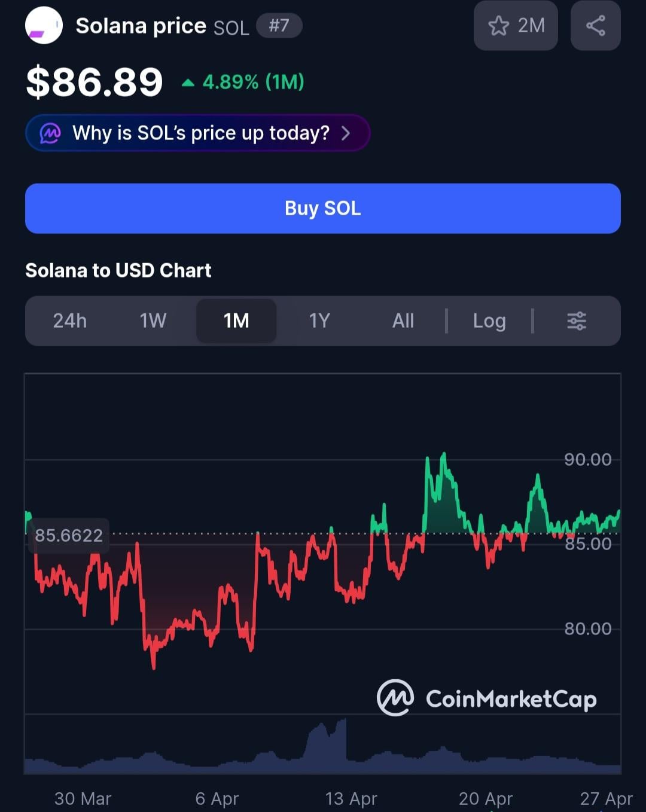The width and height of the screenshot is (646, 812).
Task: Click the AI insight chat icon
Action: coord(50,133)
